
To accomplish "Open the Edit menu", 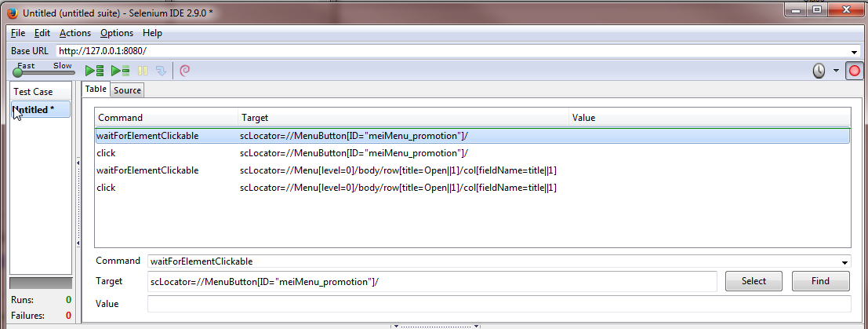I will 42,33.
